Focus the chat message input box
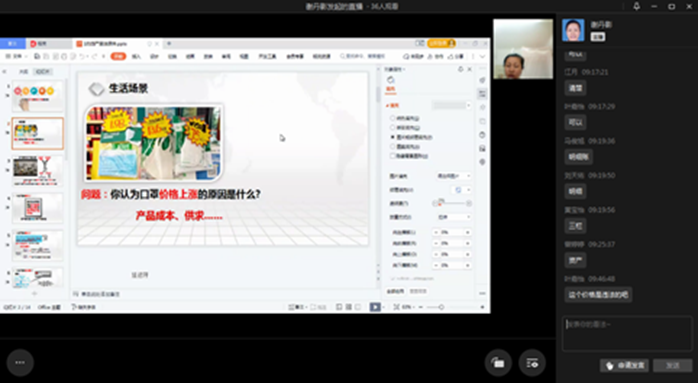698x383 pixels. tap(627, 334)
